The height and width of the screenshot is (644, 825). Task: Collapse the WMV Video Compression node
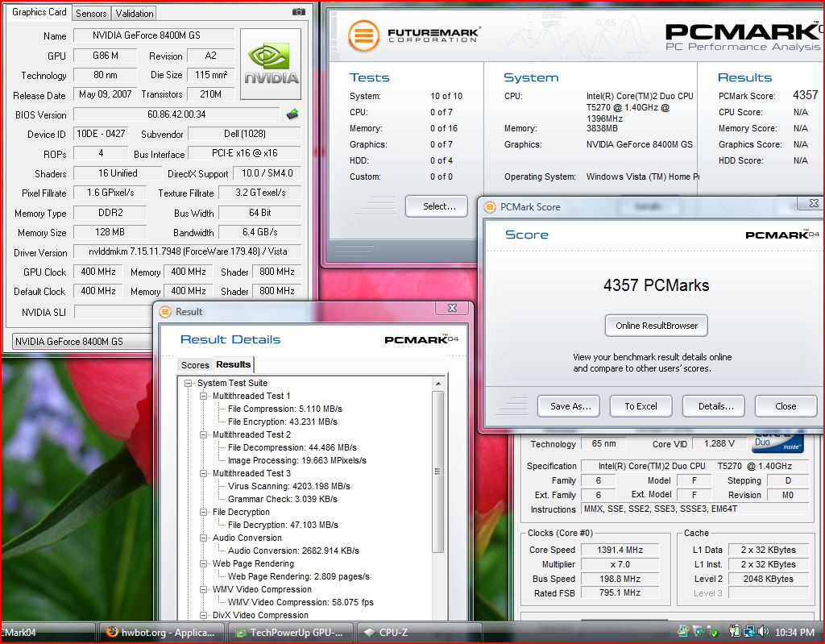(203, 590)
